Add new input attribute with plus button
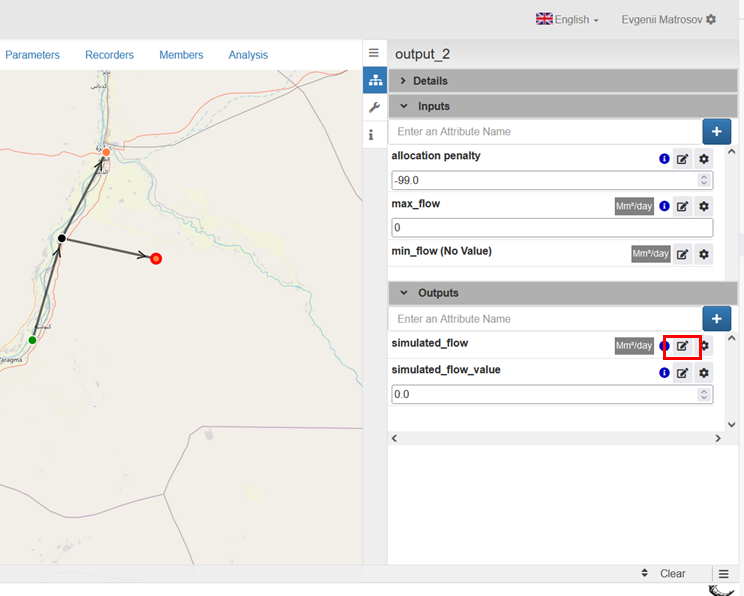The height and width of the screenshot is (596, 744). coord(716,132)
